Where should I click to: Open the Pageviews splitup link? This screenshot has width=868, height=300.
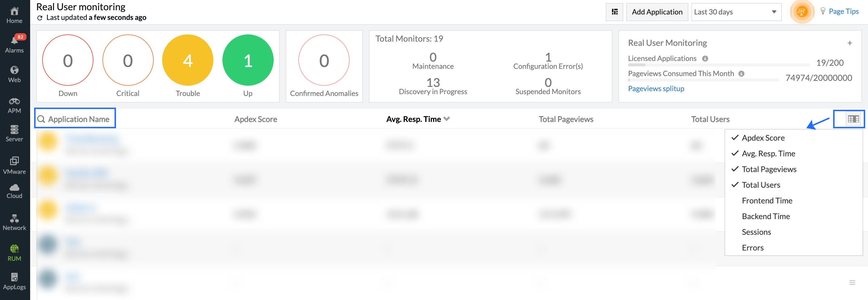tap(656, 88)
